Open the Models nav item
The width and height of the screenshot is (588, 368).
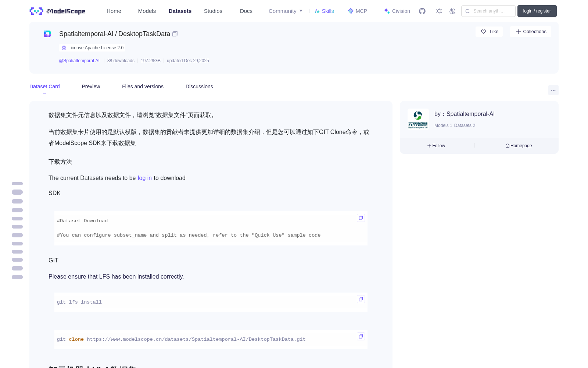[x=147, y=11]
